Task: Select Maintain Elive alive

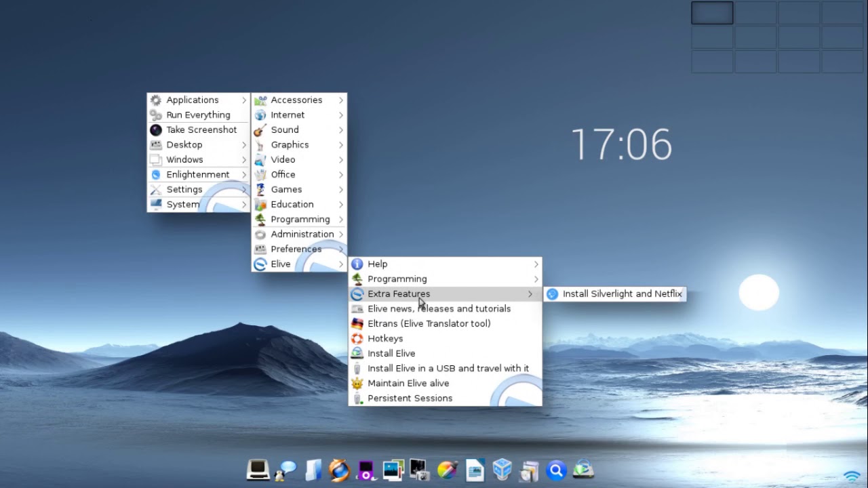Action: tap(445, 383)
